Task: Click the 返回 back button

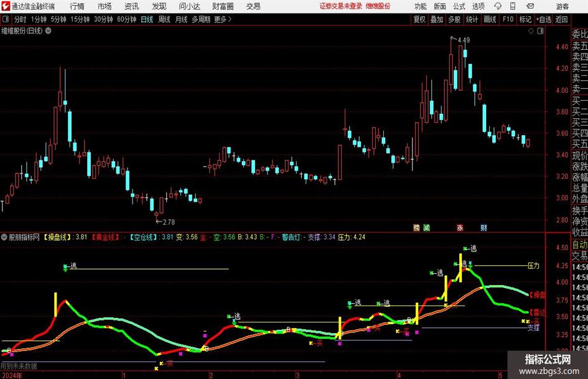Action: (x=561, y=19)
